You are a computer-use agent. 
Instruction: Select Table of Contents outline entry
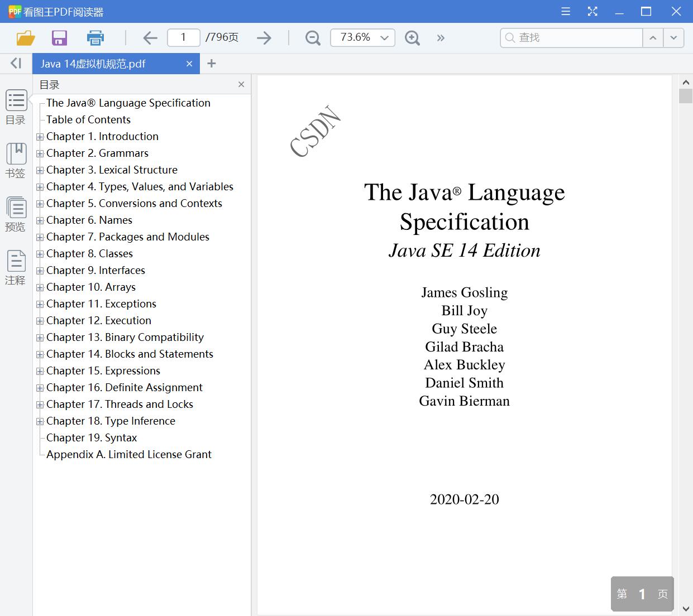click(x=88, y=119)
